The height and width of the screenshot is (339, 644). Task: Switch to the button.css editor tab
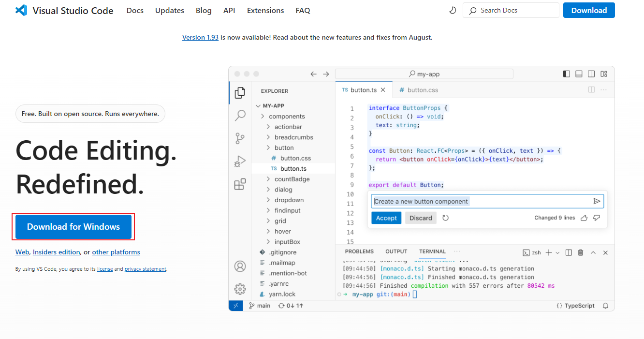(x=419, y=90)
